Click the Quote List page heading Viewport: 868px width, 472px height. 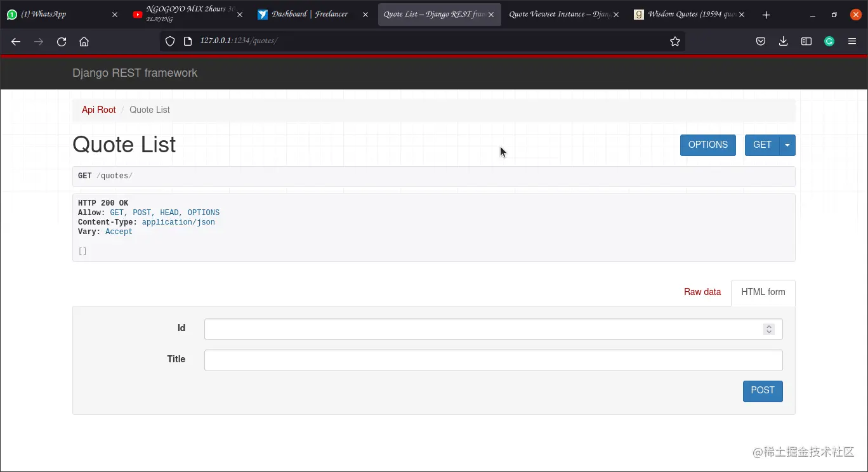pos(124,145)
